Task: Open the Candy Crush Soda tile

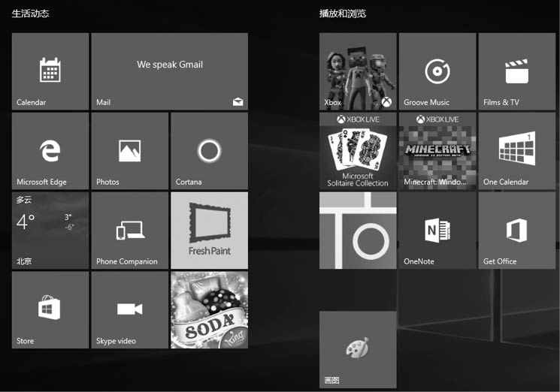Action: (209, 310)
